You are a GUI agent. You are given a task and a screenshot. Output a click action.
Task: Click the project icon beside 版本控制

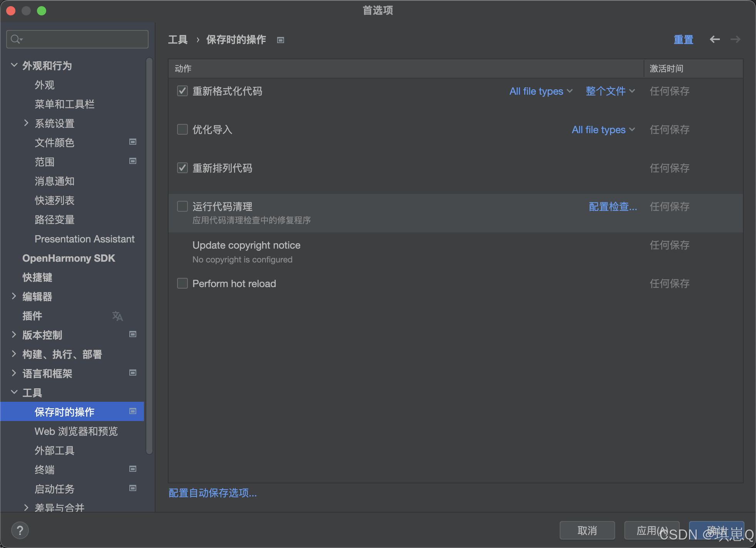pos(133,334)
